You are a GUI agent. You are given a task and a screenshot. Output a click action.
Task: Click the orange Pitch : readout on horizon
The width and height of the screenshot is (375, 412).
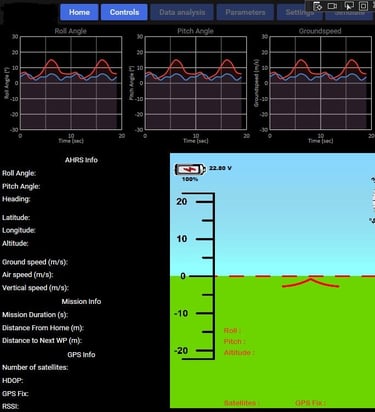[235, 342]
